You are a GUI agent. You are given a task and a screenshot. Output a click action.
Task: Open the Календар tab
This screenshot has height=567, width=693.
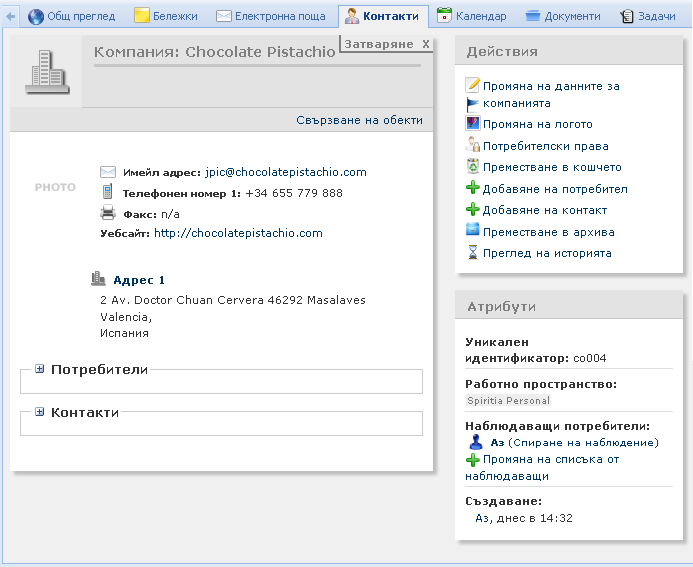(x=472, y=16)
